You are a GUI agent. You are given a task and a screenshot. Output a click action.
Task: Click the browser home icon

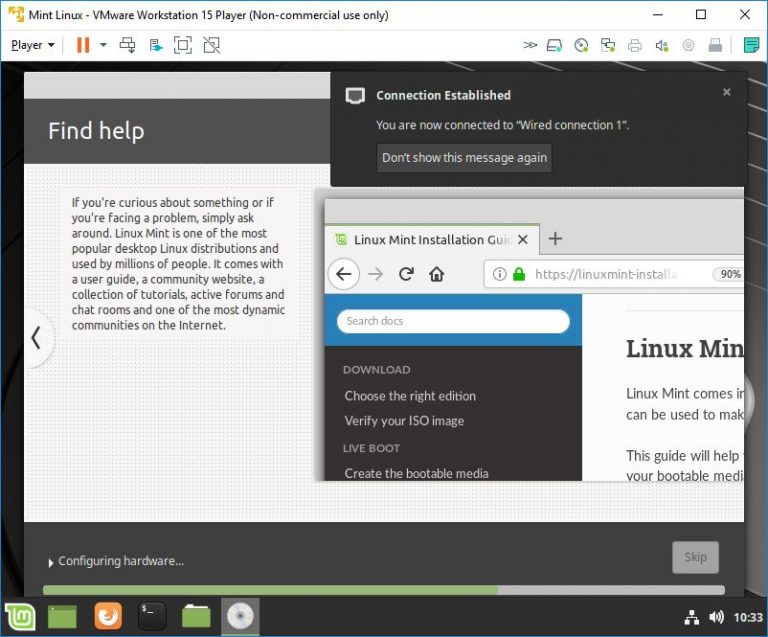(x=436, y=274)
